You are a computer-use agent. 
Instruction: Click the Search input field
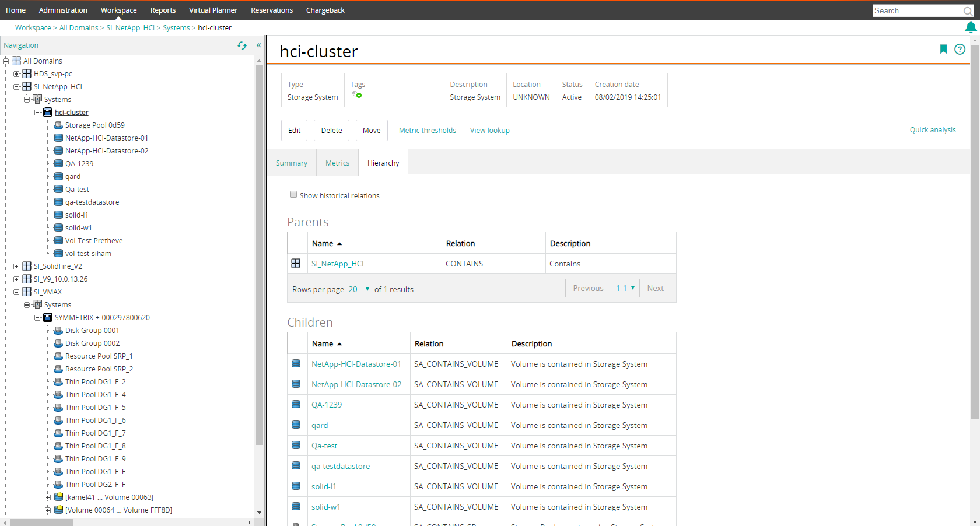pyautogui.click(x=918, y=10)
